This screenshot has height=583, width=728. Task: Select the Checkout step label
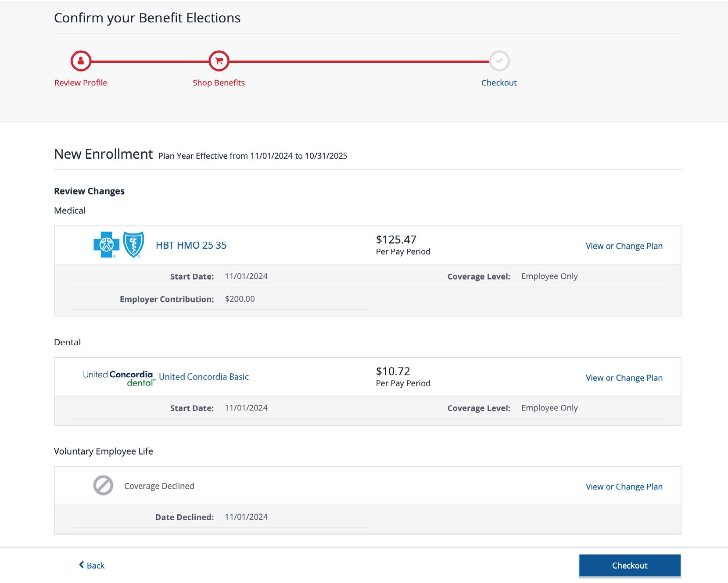[498, 83]
